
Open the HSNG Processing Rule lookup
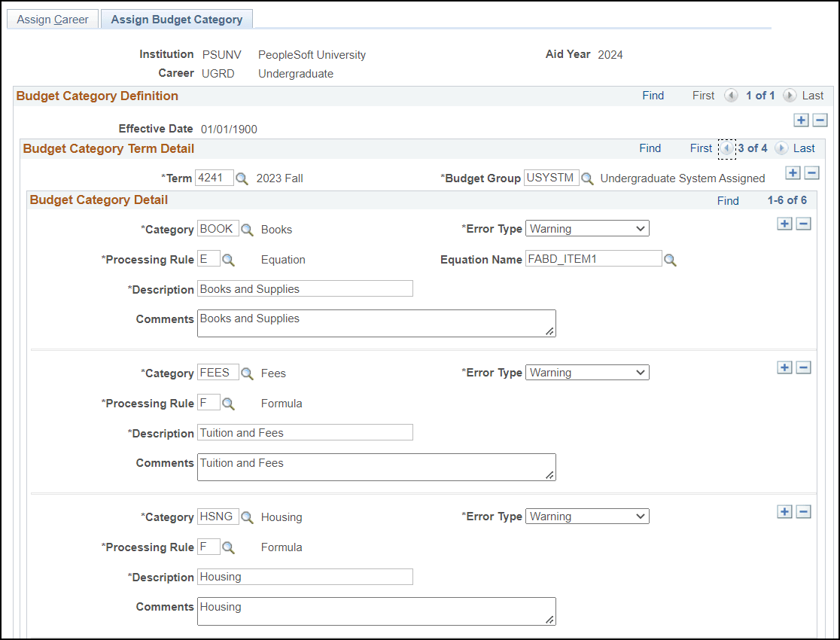(x=230, y=547)
